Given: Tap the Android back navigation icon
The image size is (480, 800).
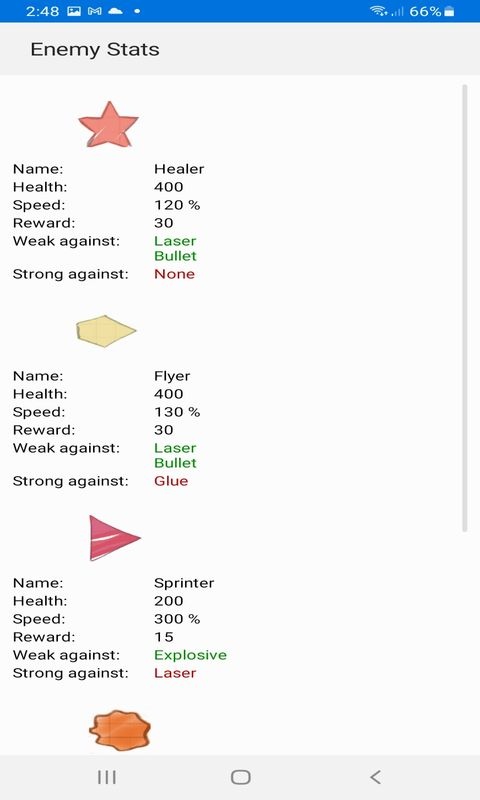Looking at the screenshot, I should tap(375, 777).
